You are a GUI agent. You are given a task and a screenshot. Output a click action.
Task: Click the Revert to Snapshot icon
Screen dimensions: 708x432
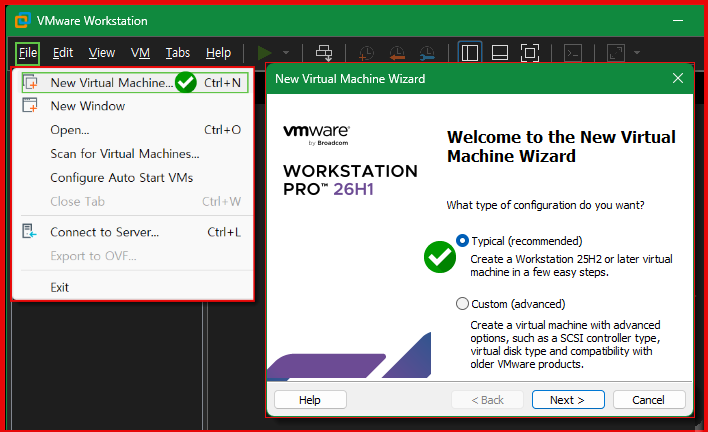[x=396, y=53]
